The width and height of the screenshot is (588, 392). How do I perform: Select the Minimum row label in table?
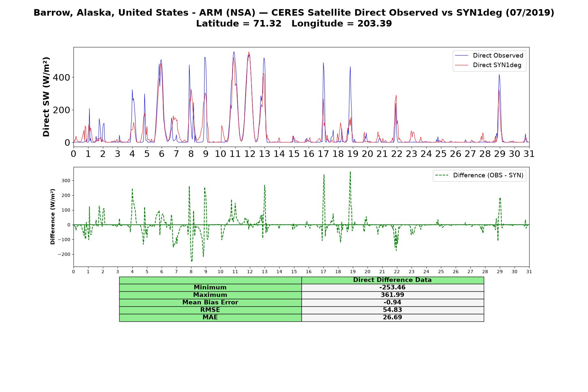[x=210, y=287]
